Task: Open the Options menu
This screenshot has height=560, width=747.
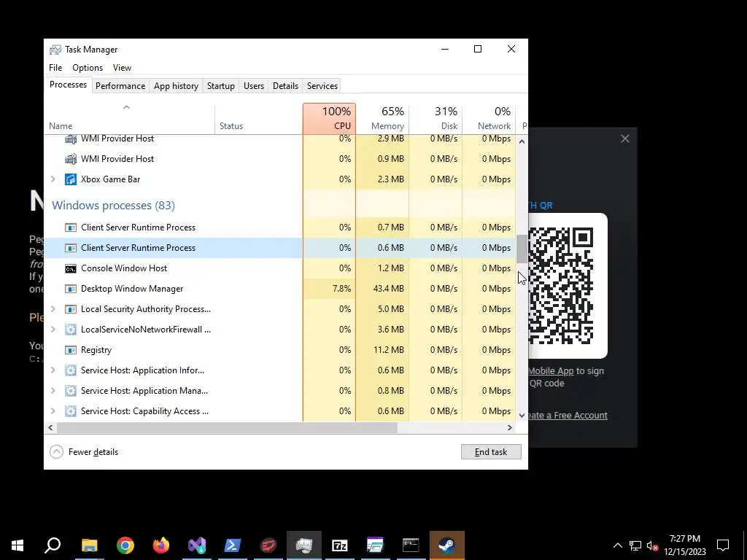Action: tap(88, 68)
